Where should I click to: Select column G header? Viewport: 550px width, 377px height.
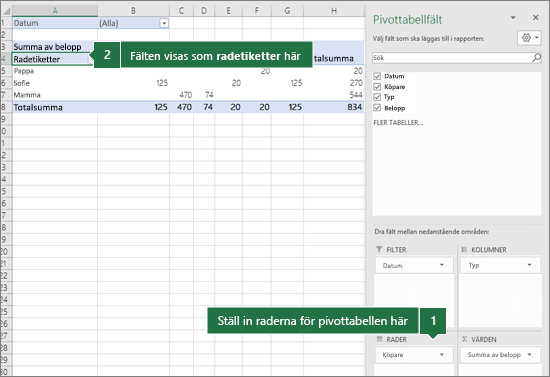[x=287, y=11]
